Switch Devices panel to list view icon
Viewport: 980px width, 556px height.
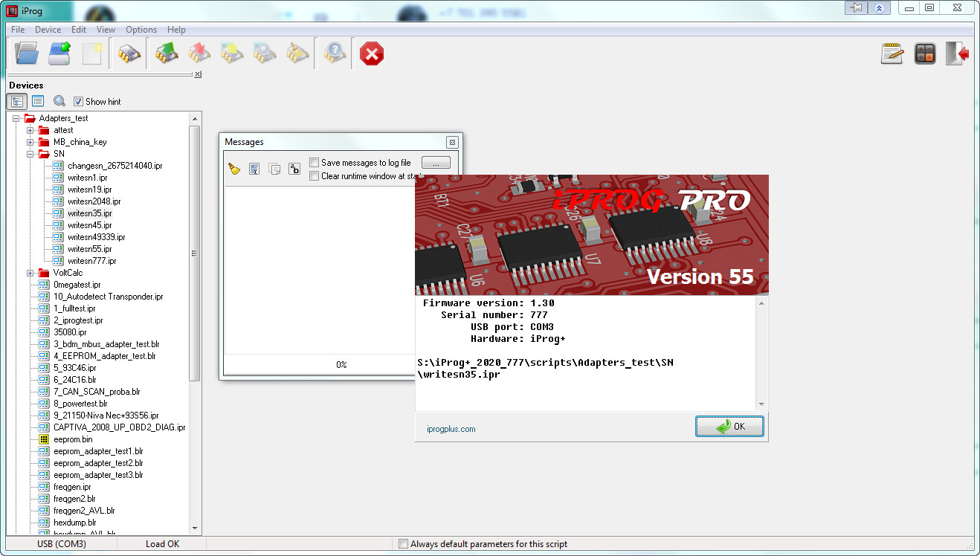tap(38, 101)
